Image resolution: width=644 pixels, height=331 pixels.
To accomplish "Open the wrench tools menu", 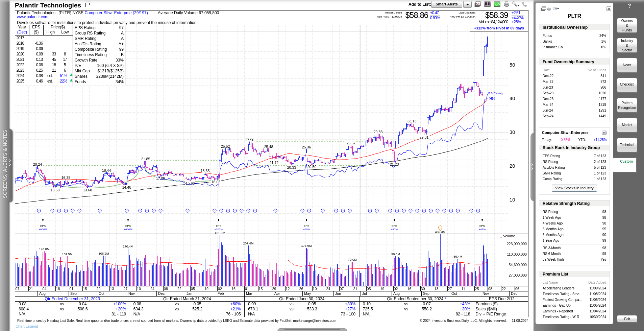I will click(x=515, y=4).
